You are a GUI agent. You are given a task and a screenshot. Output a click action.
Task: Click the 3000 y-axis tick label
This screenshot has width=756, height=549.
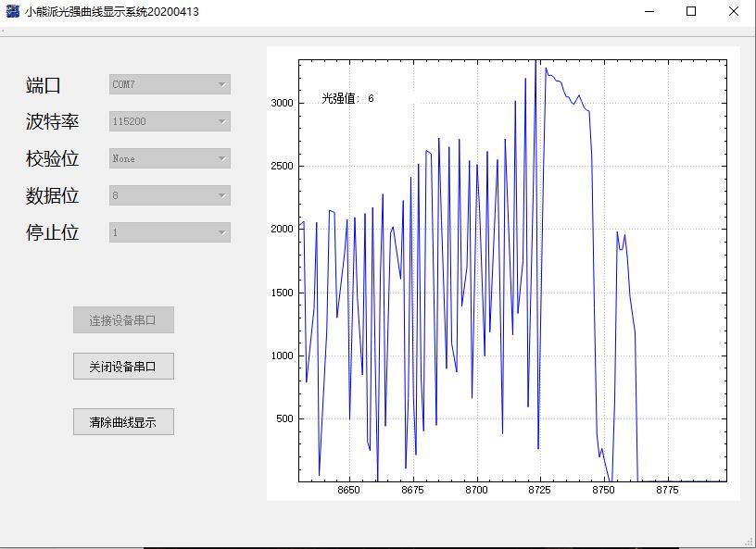tap(282, 103)
